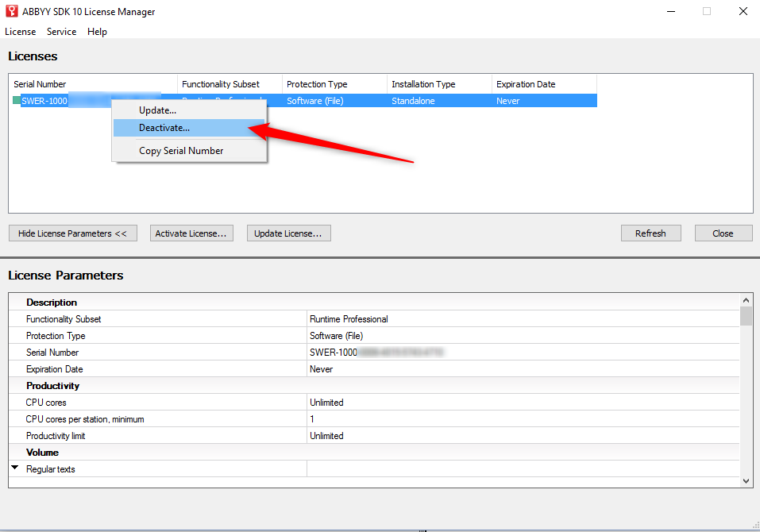This screenshot has height=532, width=760.
Task: Click the Refresh button
Action: (651, 233)
